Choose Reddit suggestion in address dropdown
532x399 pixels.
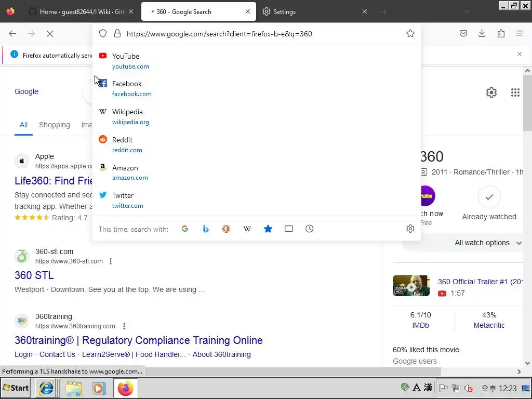click(x=257, y=144)
